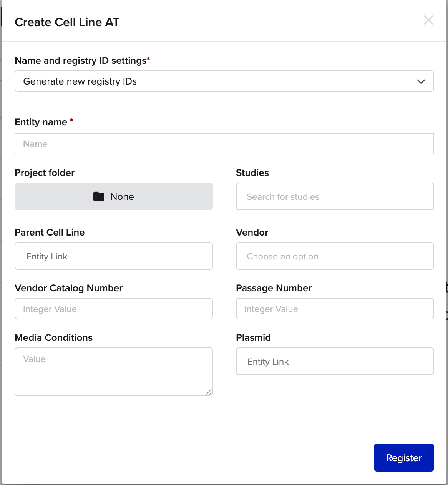The height and width of the screenshot is (485, 448).
Task: Open the Project folder None picker
Action: (114, 196)
